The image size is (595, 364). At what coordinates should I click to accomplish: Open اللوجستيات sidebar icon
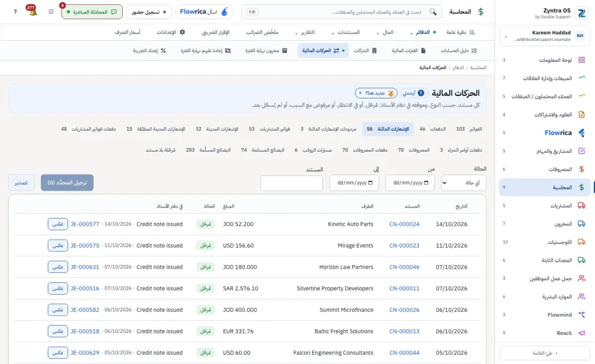(581, 242)
